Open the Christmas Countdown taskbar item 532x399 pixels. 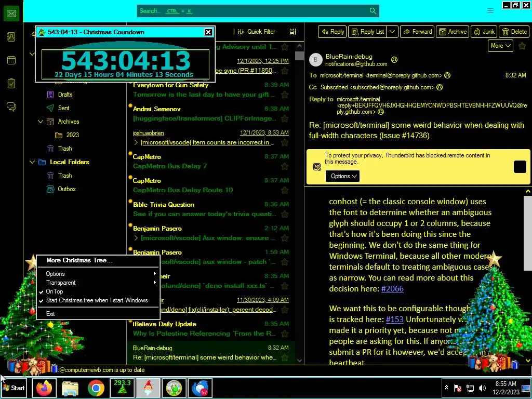(x=122, y=388)
